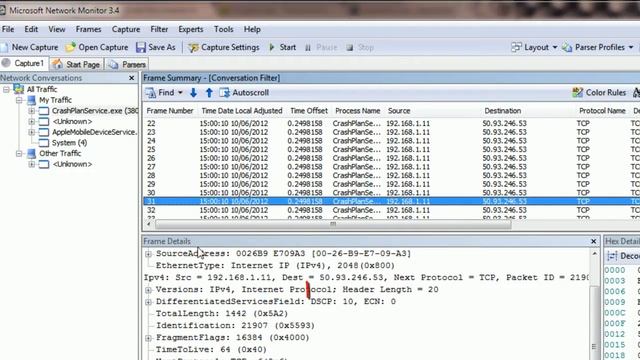Close the Frame Details panel
The image size is (640, 360).
click(593, 242)
